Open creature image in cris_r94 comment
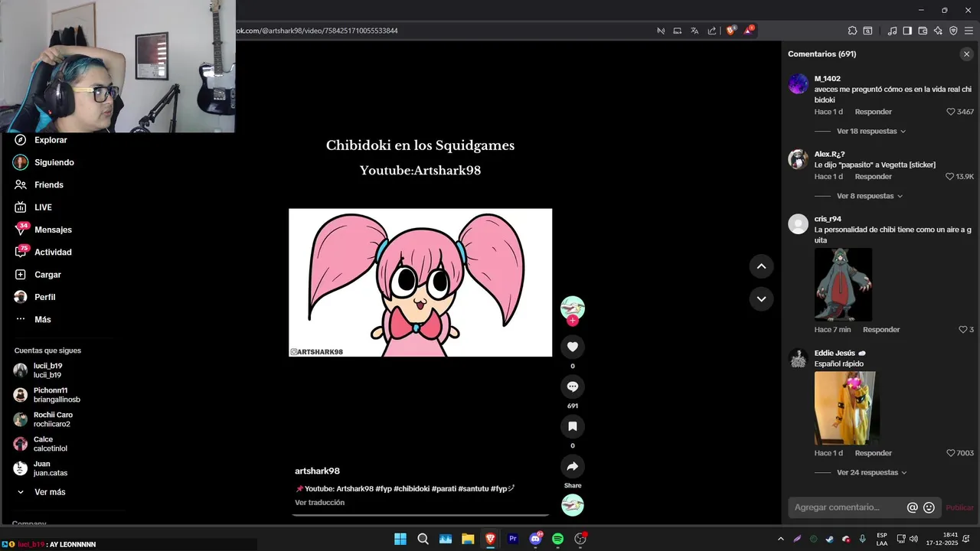Image resolution: width=980 pixels, height=551 pixels. tap(843, 284)
